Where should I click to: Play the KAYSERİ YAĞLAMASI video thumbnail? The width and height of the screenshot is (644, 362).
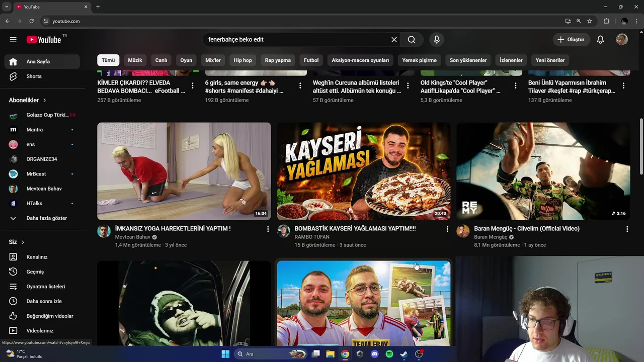364,171
